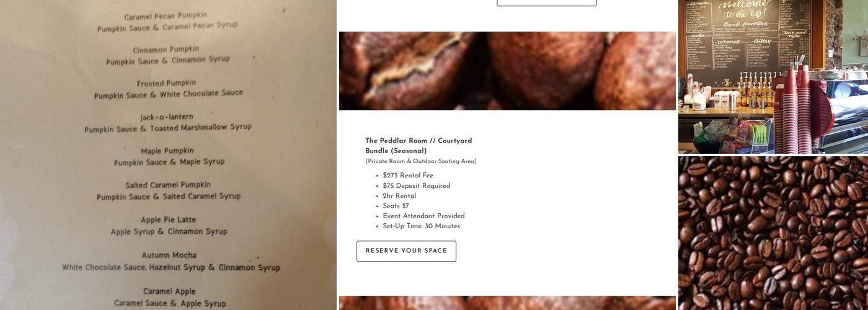The height and width of the screenshot is (310, 868).
Task: Click the Seats 57 list item
Action: pos(396,206)
